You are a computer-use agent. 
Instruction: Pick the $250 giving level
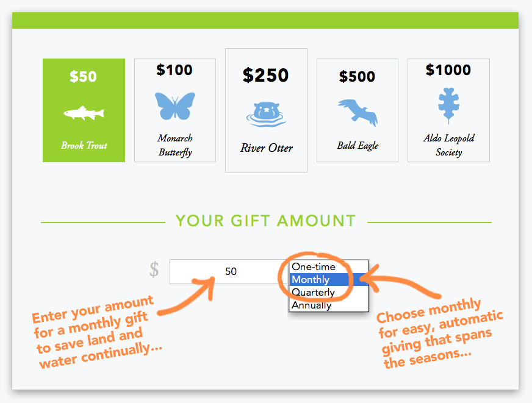click(x=265, y=75)
